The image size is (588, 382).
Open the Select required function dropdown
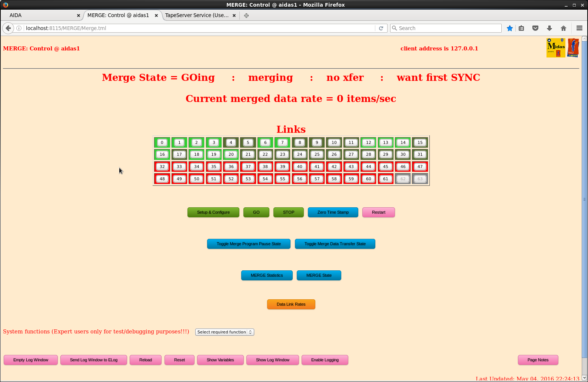[225, 332]
